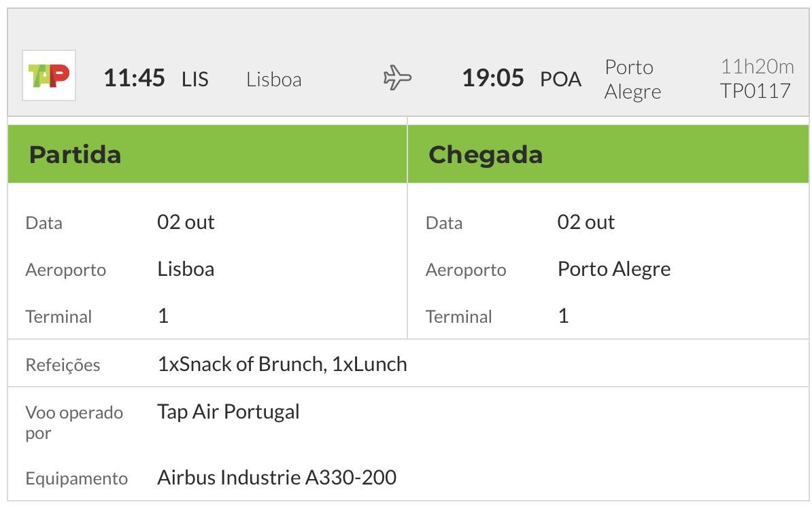This screenshot has width=812, height=511.
Task: Click the arrival date 02 out
Action: click(x=586, y=222)
